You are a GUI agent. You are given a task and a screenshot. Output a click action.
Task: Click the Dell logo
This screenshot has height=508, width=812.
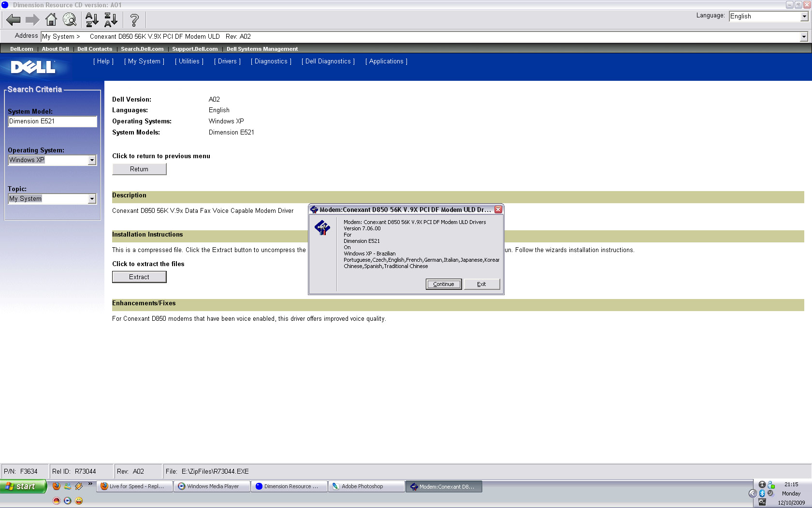[33, 67]
